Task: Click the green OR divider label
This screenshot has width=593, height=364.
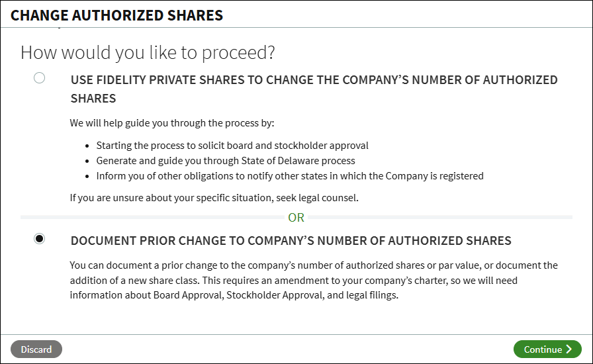Action: point(296,217)
